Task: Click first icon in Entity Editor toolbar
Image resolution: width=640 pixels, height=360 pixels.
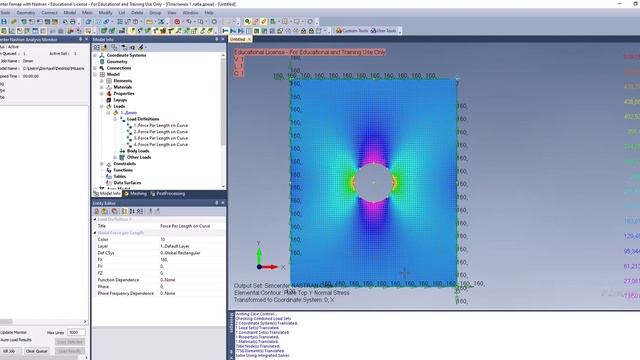Action: tap(97, 211)
